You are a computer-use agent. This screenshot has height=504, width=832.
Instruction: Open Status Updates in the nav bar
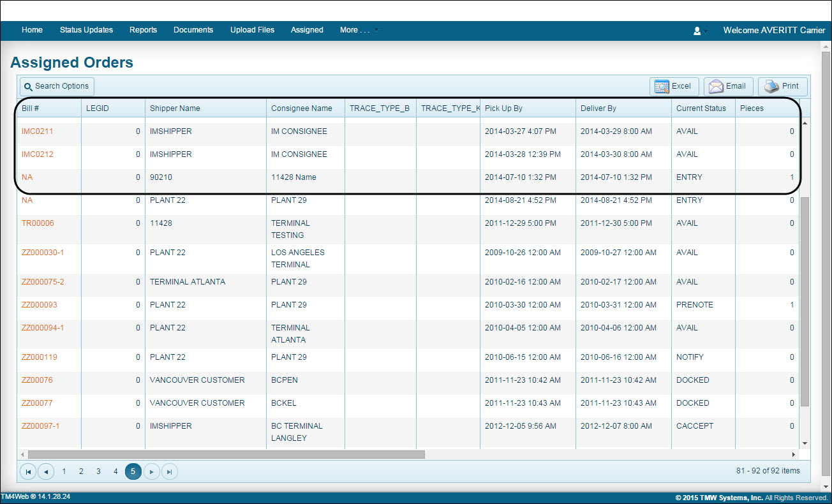click(87, 30)
